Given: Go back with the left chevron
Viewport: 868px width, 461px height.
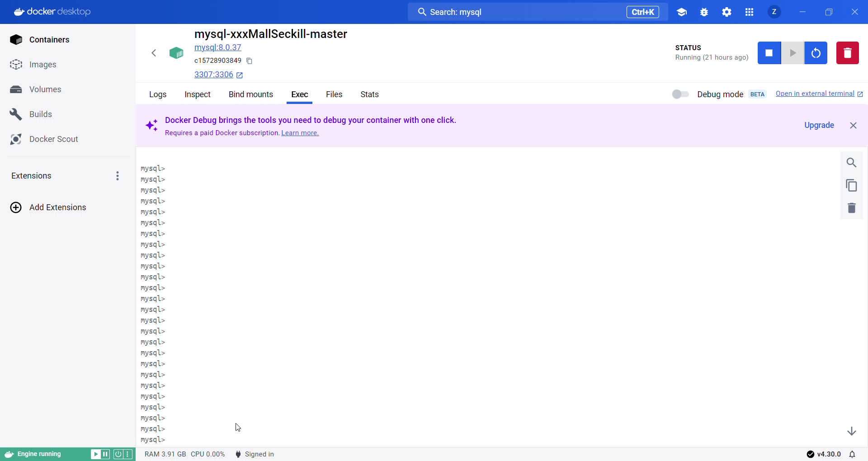Looking at the screenshot, I should click(x=154, y=53).
